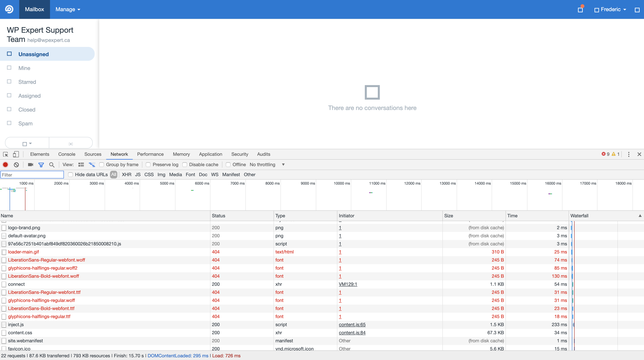This screenshot has width=644, height=360.
Task: Open the No throttling dropdown
Action: (x=267, y=164)
